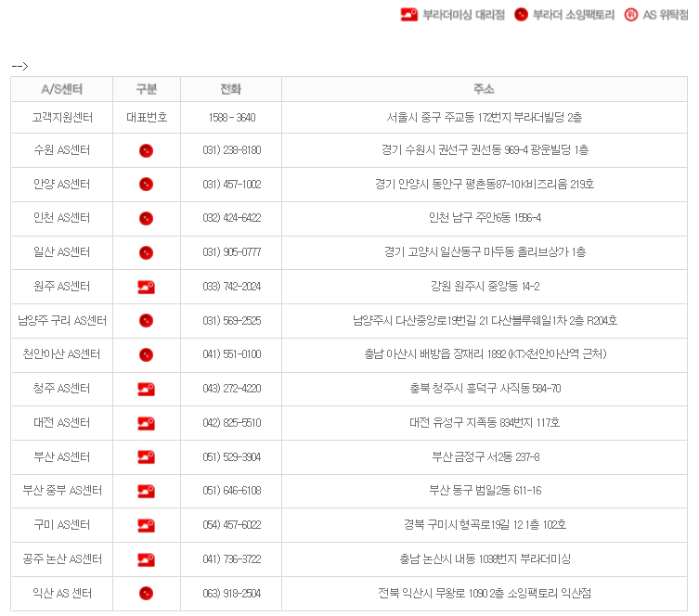
Task: Click the phone number 051) 529-3904
Action: [232, 457]
